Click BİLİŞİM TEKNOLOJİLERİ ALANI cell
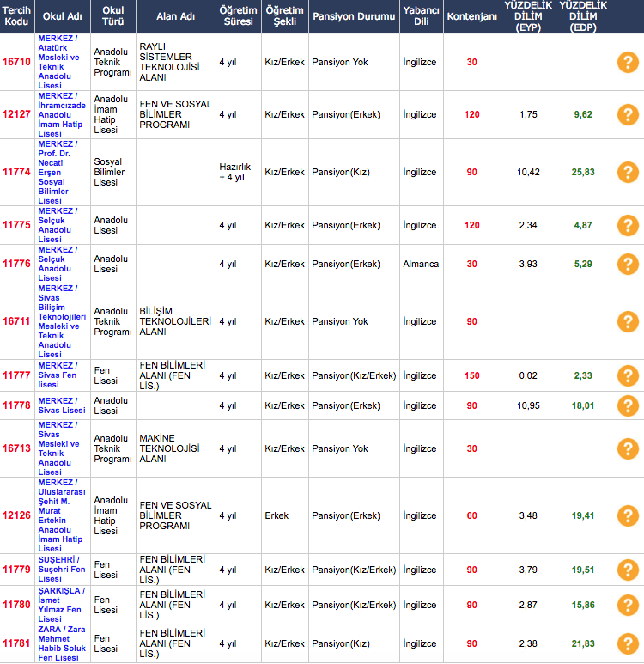This screenshot has height=664, width=644. [175, 321]
